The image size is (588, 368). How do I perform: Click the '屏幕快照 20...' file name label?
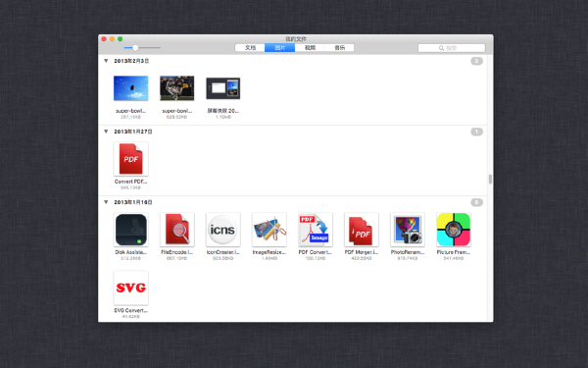coord(223,110)
